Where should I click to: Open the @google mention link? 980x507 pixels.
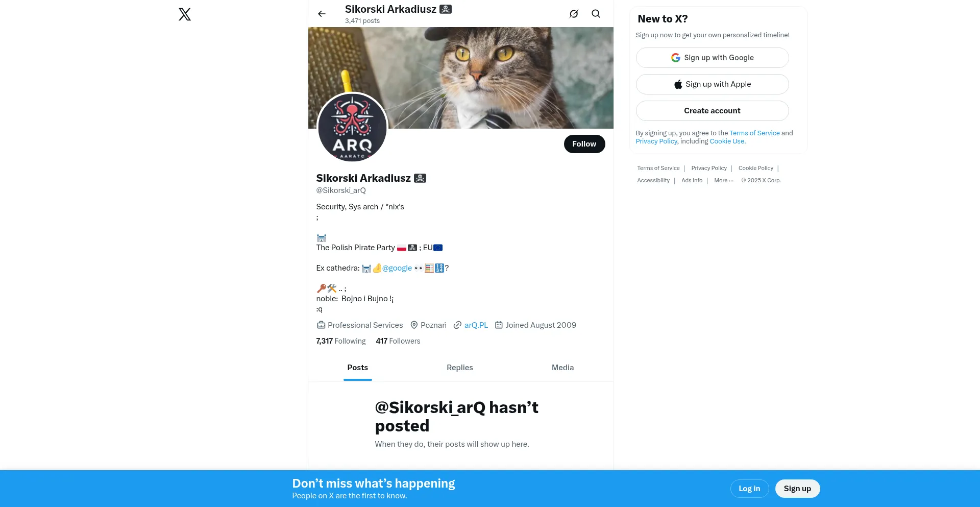click(x=397, y=268)
